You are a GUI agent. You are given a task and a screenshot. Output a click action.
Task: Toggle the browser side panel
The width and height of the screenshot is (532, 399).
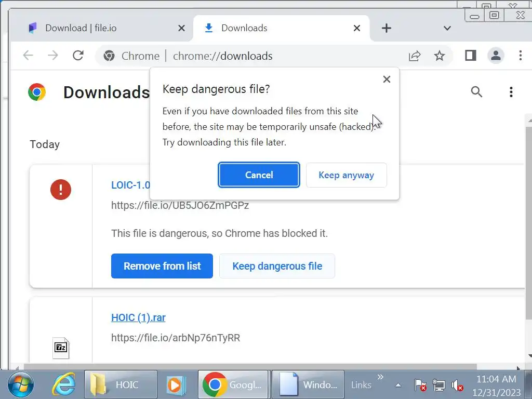point(471,55)
